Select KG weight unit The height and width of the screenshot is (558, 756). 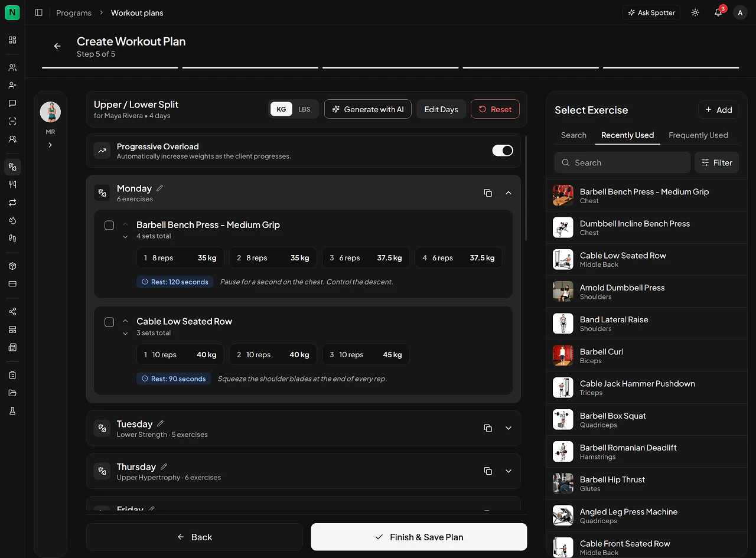(281, 109)
